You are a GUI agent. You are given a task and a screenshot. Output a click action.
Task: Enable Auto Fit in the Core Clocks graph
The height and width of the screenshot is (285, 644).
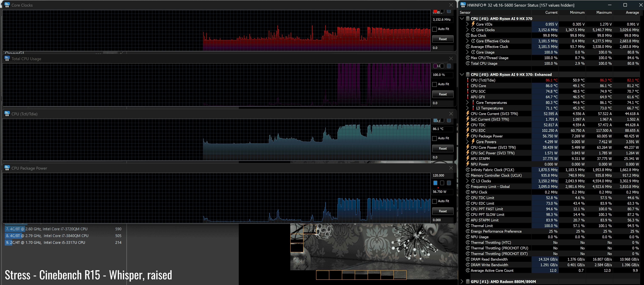(435, 29)
